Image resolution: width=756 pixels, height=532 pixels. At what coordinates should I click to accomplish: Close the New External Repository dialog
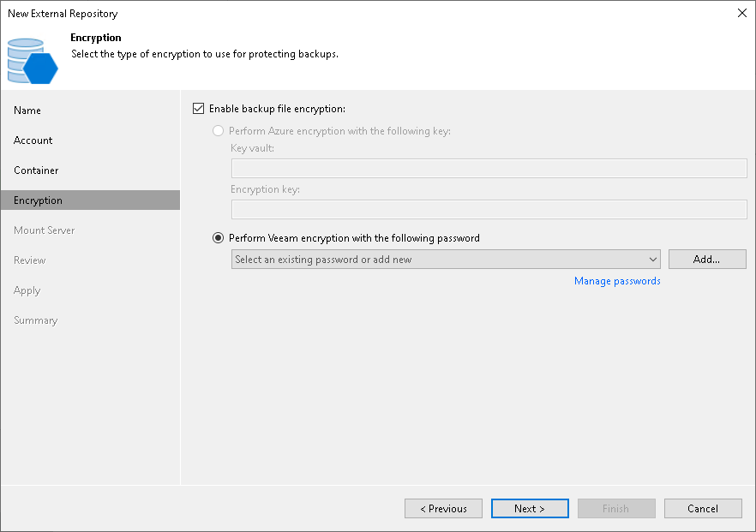click(x=742, y=13)
